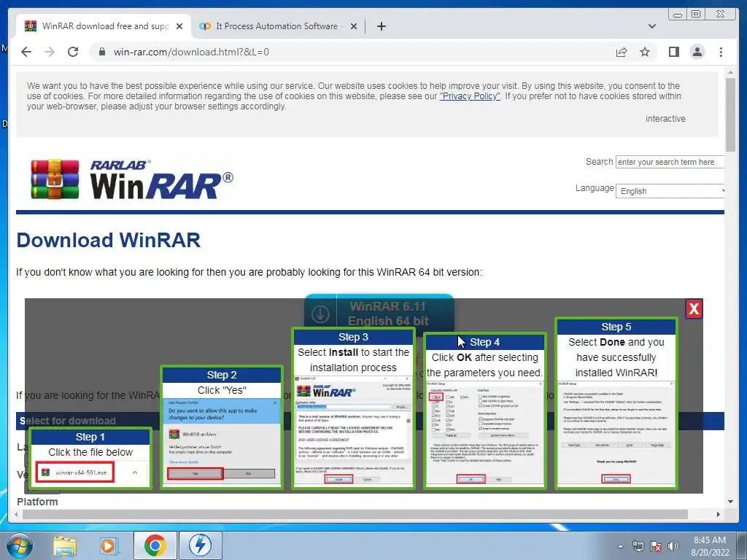Click the vertical page scrollbar thumb

(730, 114)
